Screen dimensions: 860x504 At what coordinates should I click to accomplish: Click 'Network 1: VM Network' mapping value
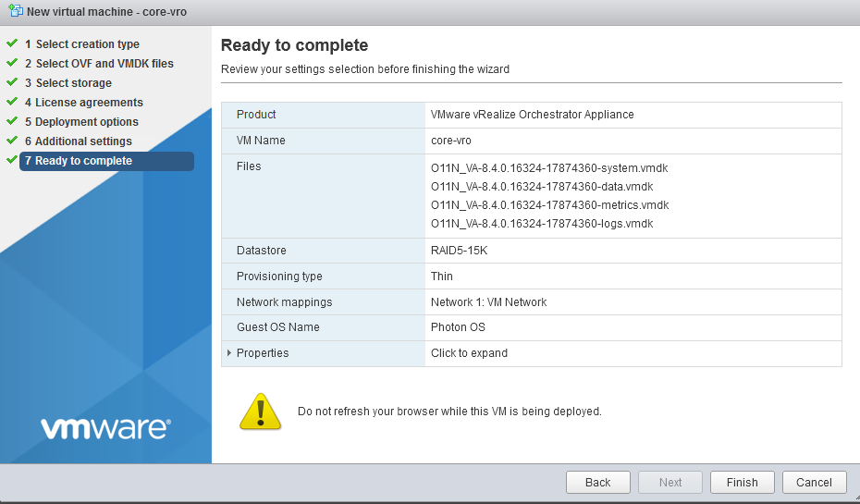tap(488, 302)
